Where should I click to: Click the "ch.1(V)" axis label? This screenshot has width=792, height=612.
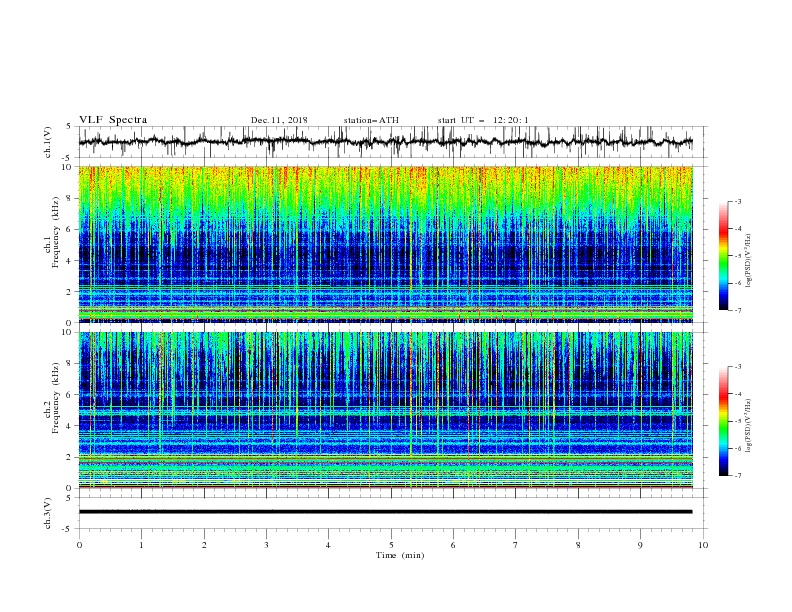[48, 142]
